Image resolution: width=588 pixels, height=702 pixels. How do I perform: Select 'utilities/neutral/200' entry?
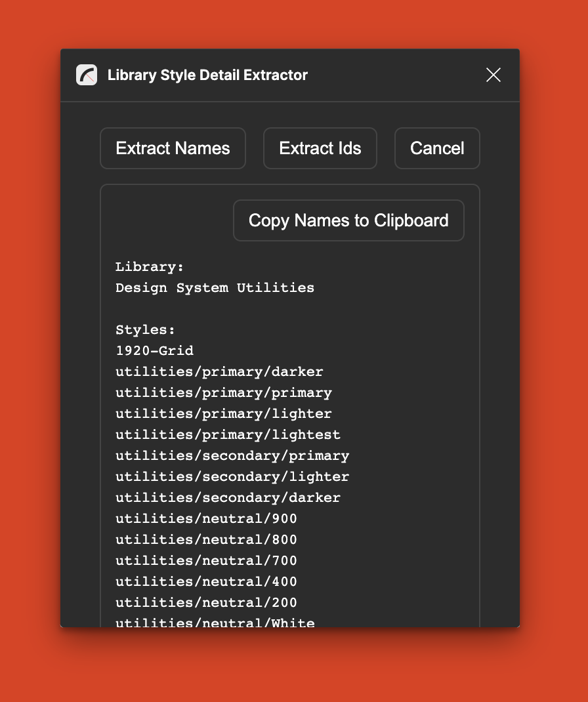[207, 603]
